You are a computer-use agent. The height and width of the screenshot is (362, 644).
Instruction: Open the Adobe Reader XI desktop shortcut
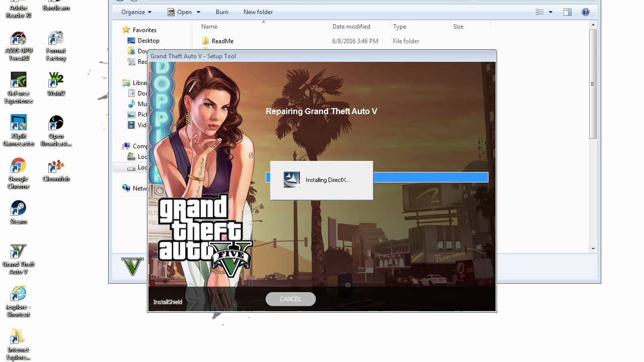click(19, 9)
